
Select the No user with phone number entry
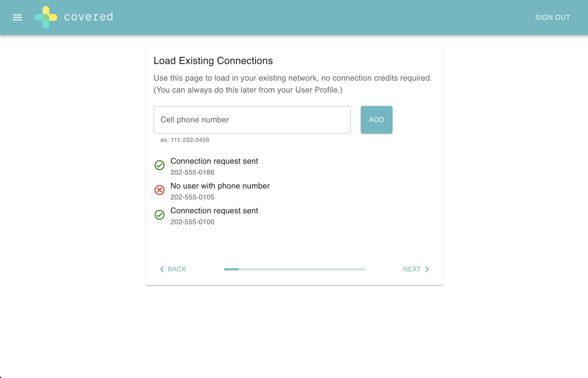pyautogui.click(x=220, y=186)
